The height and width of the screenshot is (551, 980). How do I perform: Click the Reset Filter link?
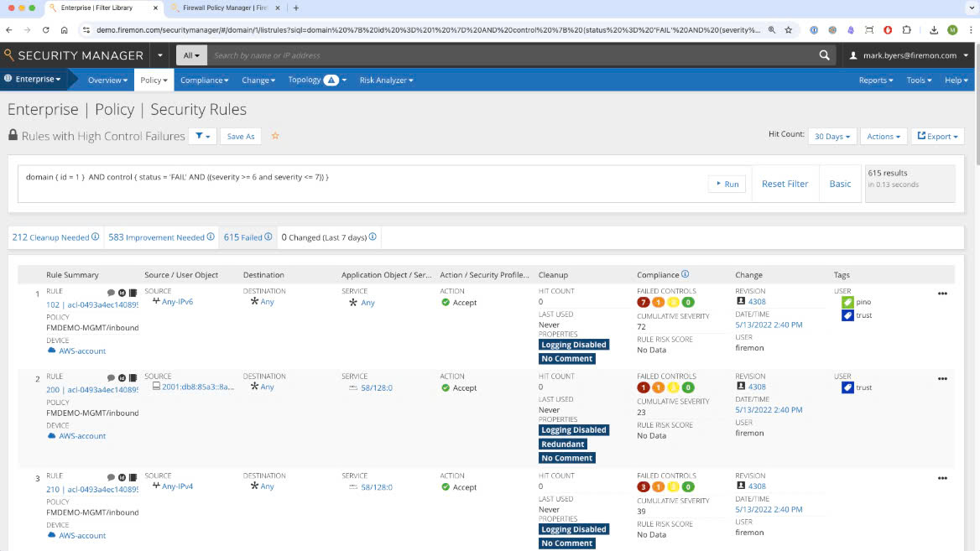pos(785,184)
